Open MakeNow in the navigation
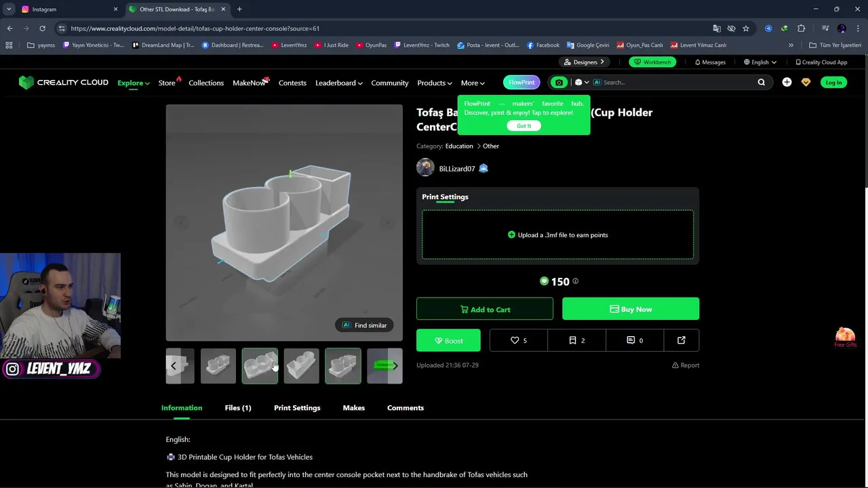Image resolution: width=868 pixels, height=488 pixels. click(250, 83)
